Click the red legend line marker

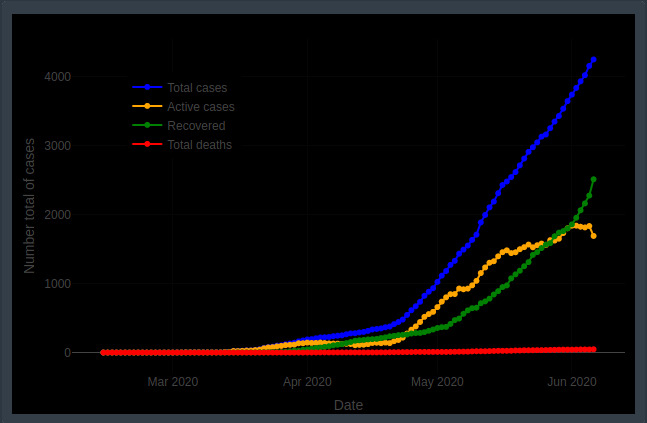[148, 145]
